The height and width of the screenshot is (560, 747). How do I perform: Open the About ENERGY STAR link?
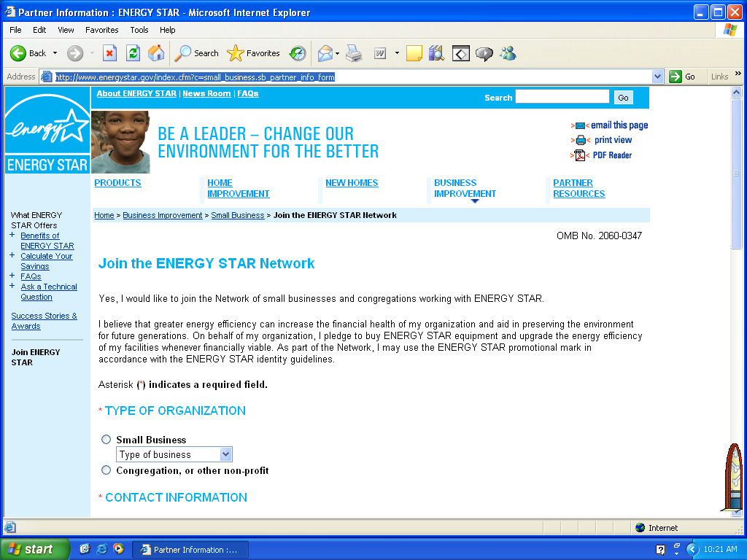coord(136,93)
